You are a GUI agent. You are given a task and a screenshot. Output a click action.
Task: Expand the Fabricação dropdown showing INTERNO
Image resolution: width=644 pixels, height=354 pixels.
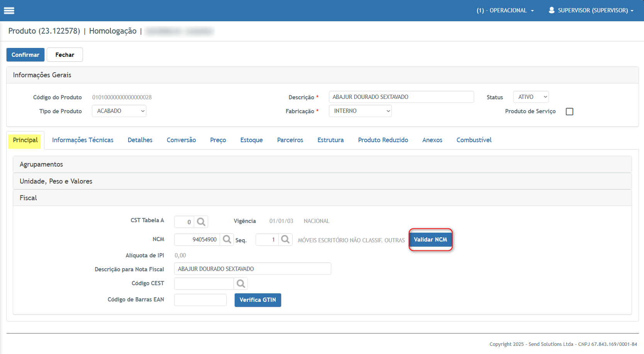360,111
